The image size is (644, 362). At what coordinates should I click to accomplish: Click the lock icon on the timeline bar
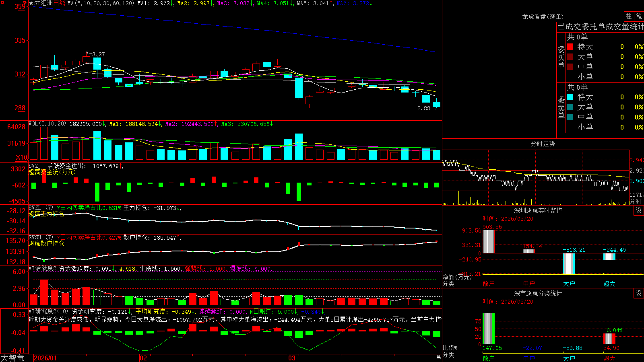(439, 357)
